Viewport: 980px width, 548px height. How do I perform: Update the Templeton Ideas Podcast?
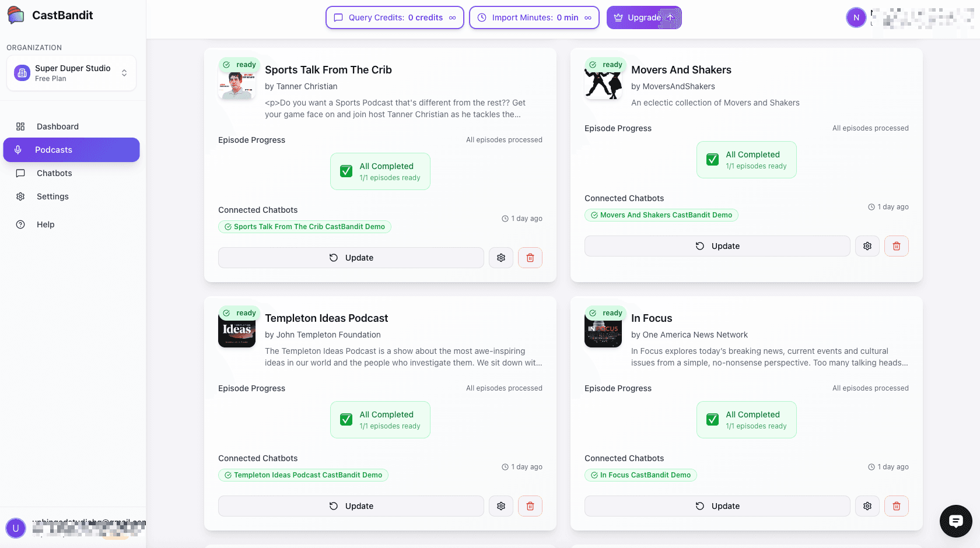pyautogui.click(x=351, y=506)
